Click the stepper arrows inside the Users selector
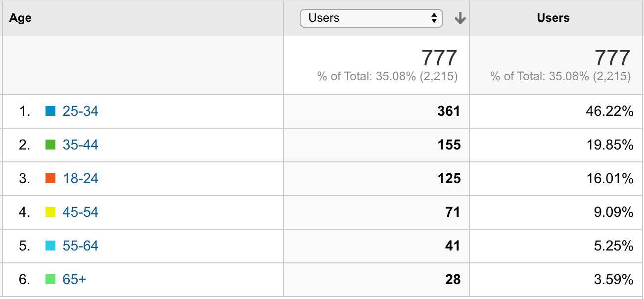Viewport: 644px width, 299px height. [x=434, y=18]
